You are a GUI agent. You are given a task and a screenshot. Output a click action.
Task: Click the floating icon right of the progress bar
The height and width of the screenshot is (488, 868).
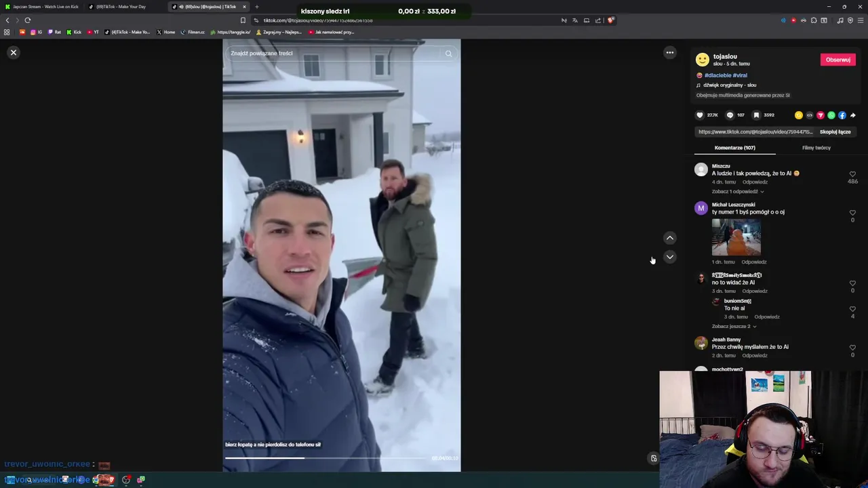tap(654, 458)
